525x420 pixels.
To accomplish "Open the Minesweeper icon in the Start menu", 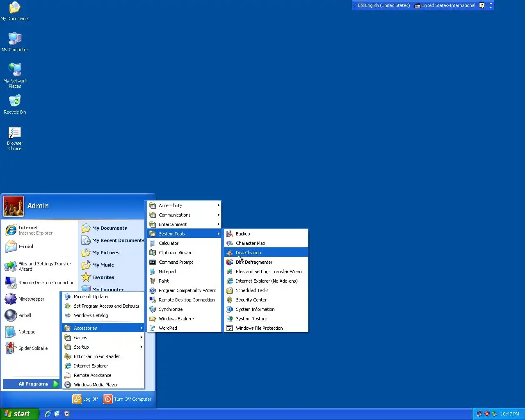I will point(11,299).
